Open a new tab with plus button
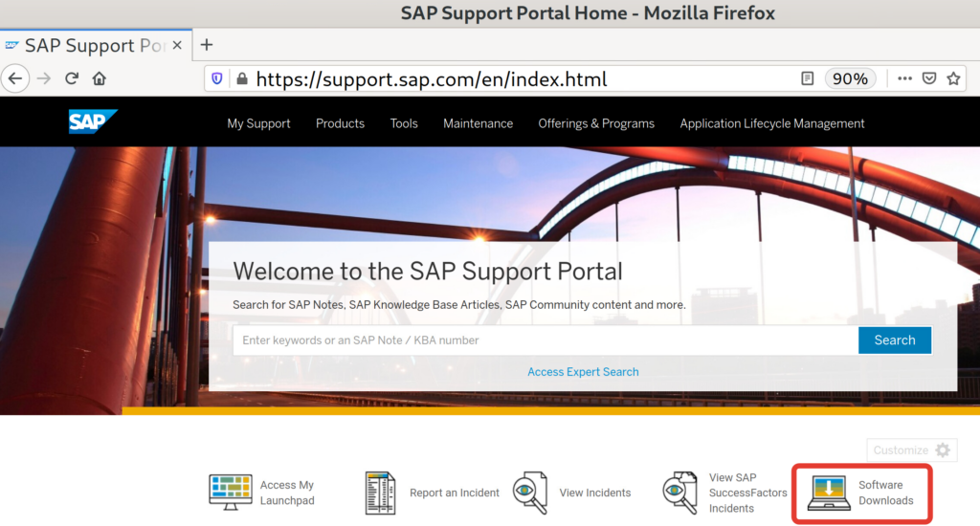The image size is (980, 526). point(206,45)
